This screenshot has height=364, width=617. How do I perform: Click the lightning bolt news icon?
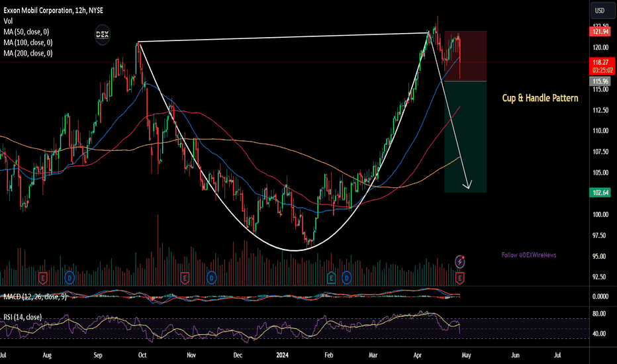pyautogui.click(x=459, y=261)
